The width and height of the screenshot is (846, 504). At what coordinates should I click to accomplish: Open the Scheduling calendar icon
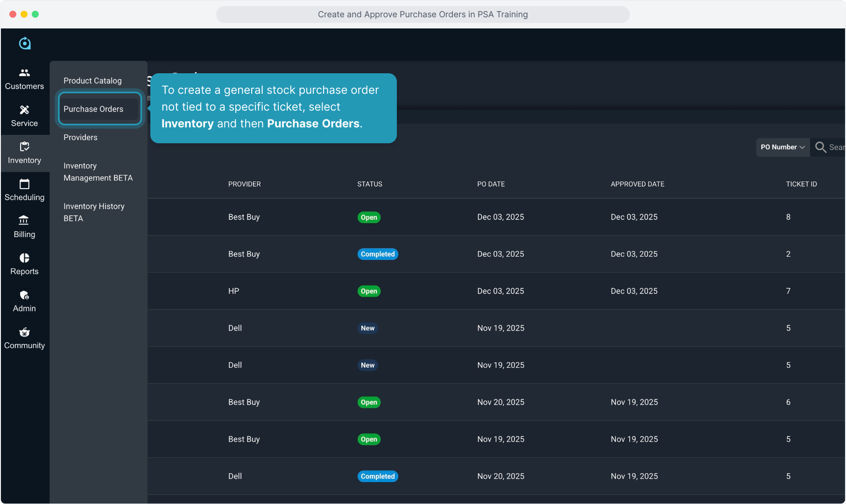(24, 184)
